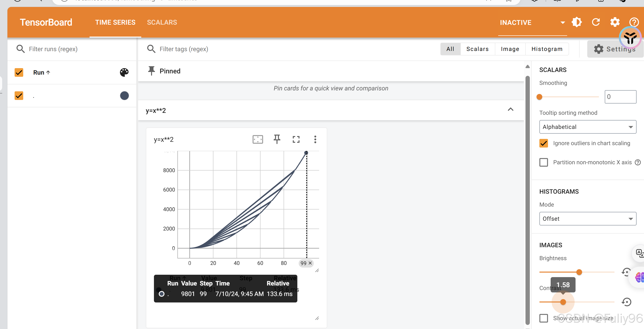This screenshot has width=644, height=329.
Task: Click the TensorBoard logo title
Action: coord(46,22)
